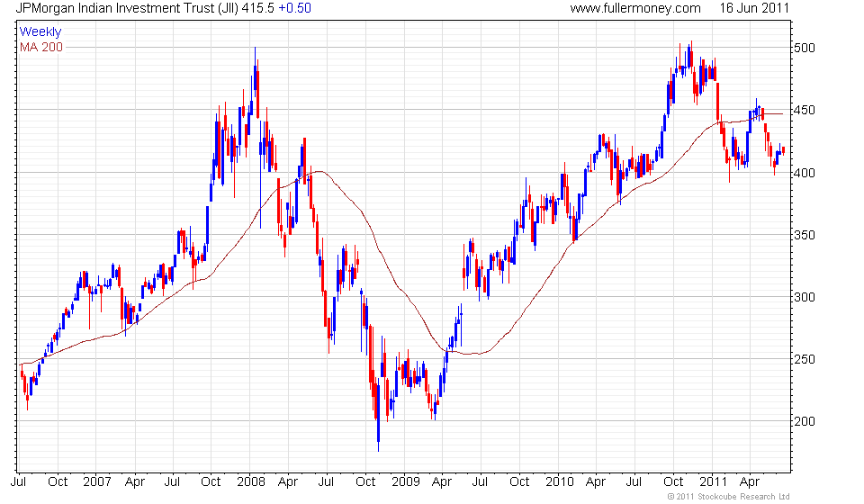
Task: Click the 350 price axis label
Action: coord(804,235)
